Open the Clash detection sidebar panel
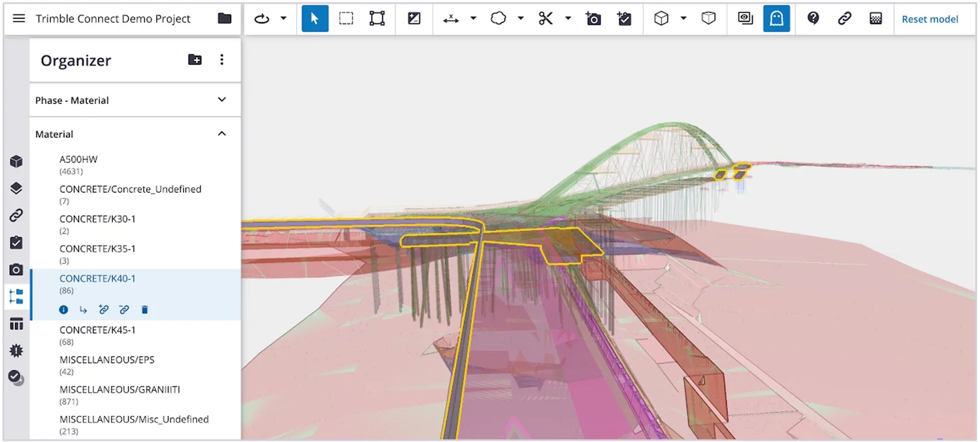Image resolution: width=980 pixels, height=442 pixels. 16,350
